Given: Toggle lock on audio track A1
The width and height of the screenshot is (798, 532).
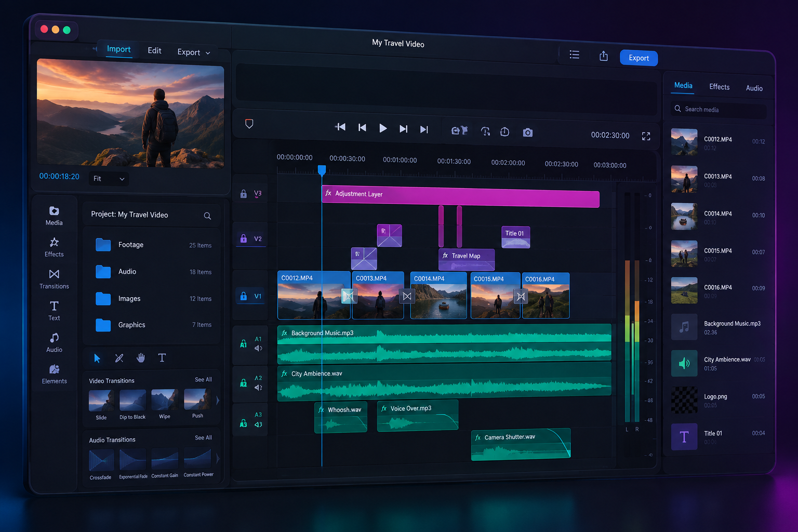Looking at the screenshot, I should (243, 343).
